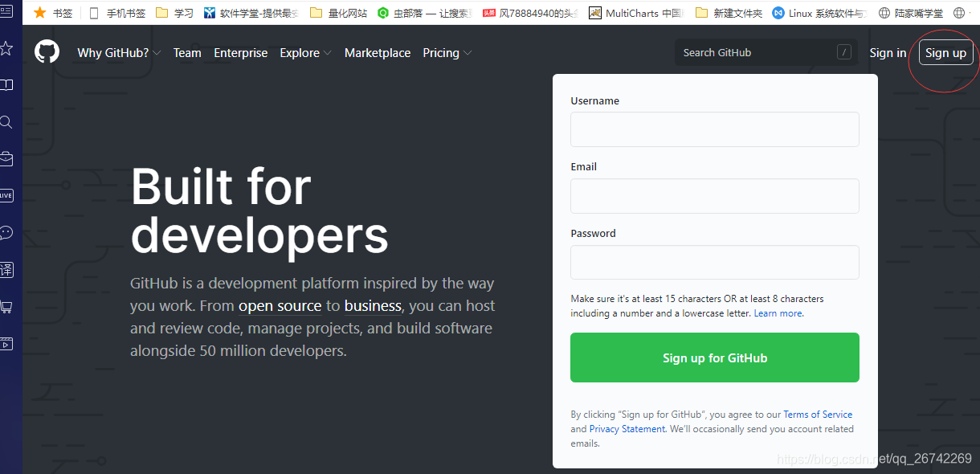Click the LIVE icon in sidebar
980x474 pixels.
click(6, 195)
